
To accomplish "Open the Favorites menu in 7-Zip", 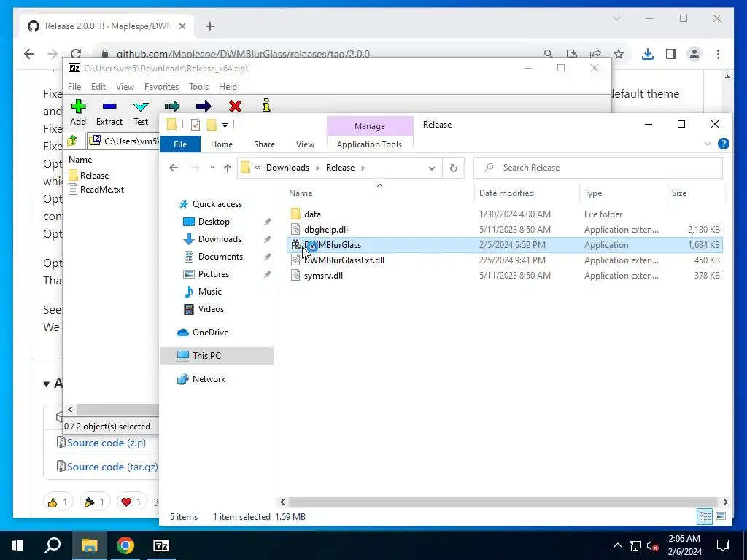I will [x=161, y=87].
